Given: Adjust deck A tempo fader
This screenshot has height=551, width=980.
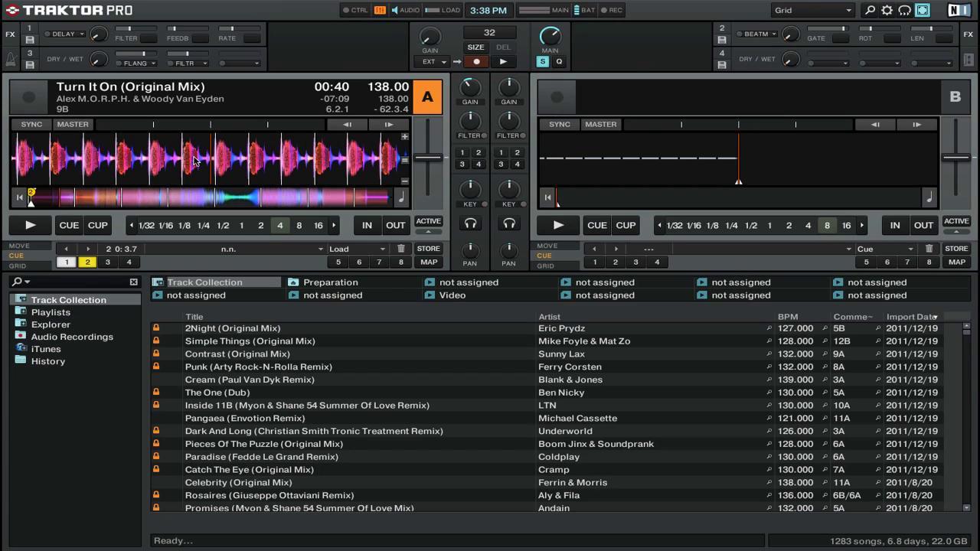Looking at the screenshot, I should 428,158.
